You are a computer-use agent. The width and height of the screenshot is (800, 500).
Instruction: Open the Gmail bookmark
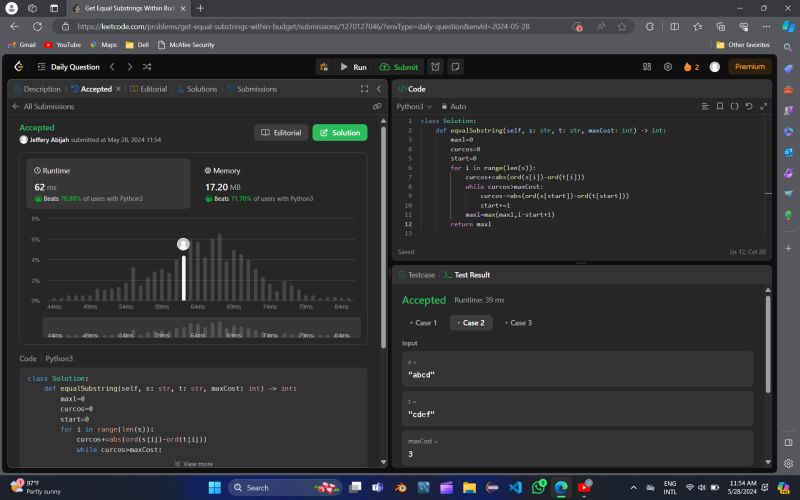(22, 45)
